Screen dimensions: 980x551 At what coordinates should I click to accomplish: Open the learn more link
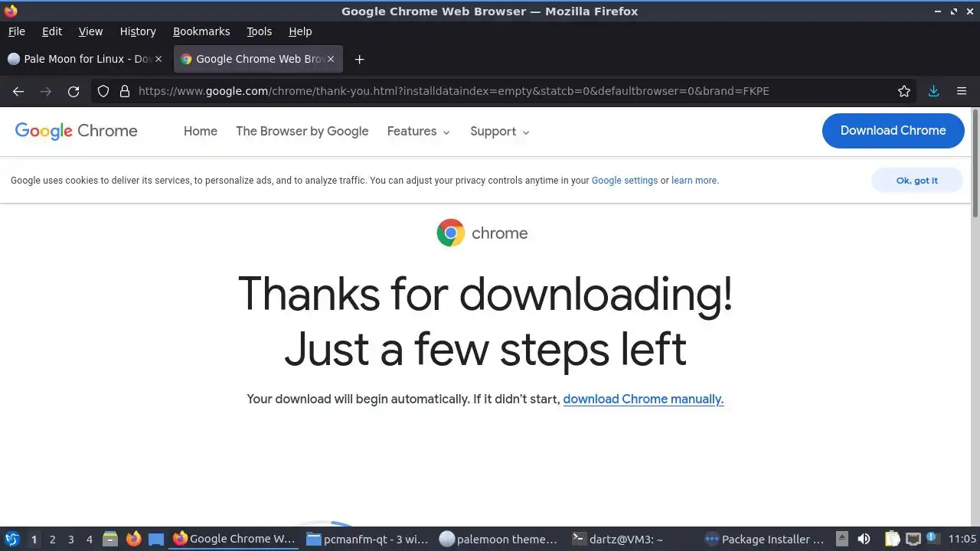[x=694, y=181]
